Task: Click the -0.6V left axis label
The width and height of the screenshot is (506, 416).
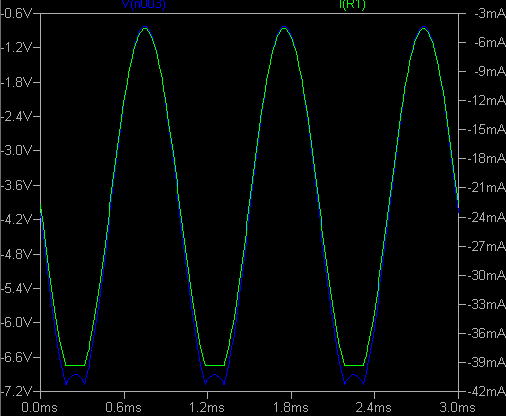Action: tap(16, 14)
